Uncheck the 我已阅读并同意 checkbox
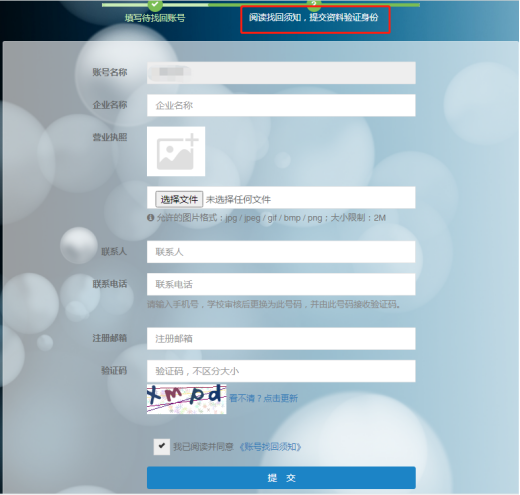The image size is (520, 495). 162,447
